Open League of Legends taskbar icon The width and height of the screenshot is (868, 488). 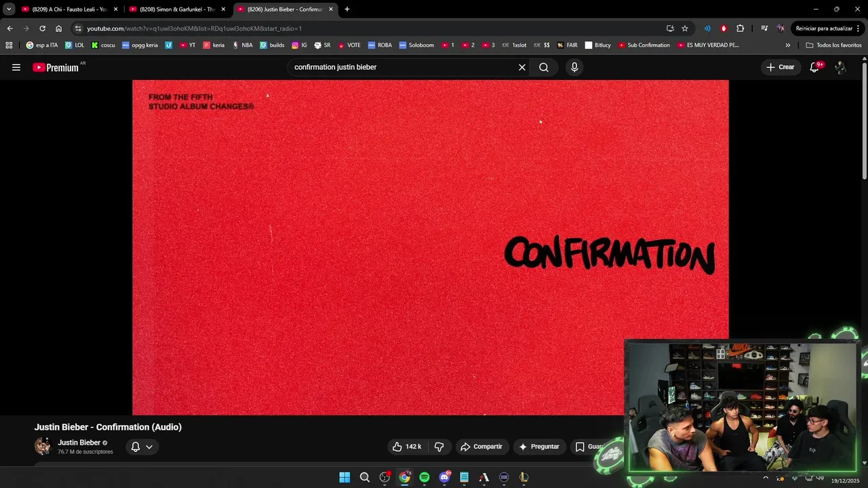click(x=524, y=477)
